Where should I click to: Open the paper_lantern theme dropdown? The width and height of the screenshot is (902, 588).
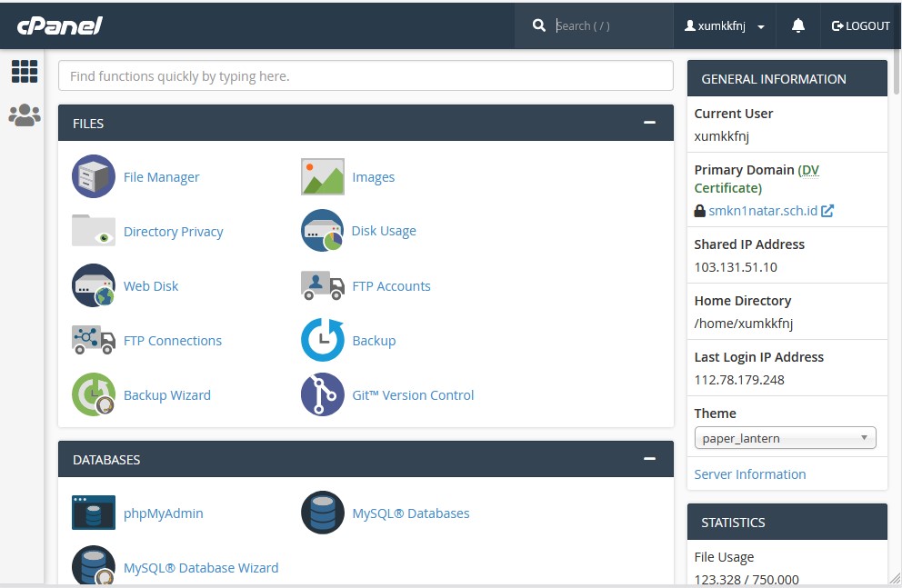(786, 438)
